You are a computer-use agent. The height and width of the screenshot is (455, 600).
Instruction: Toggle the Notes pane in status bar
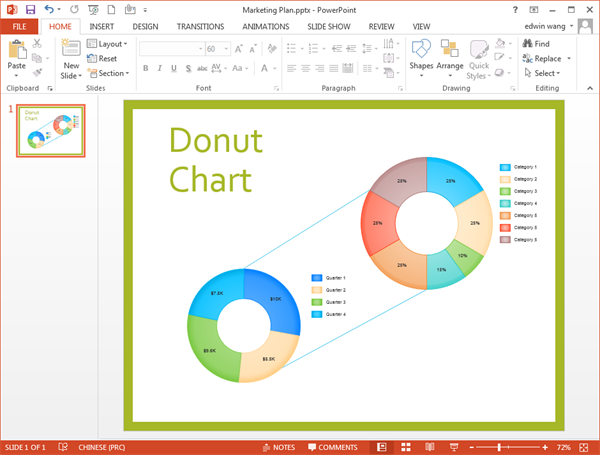click(279, 446)
